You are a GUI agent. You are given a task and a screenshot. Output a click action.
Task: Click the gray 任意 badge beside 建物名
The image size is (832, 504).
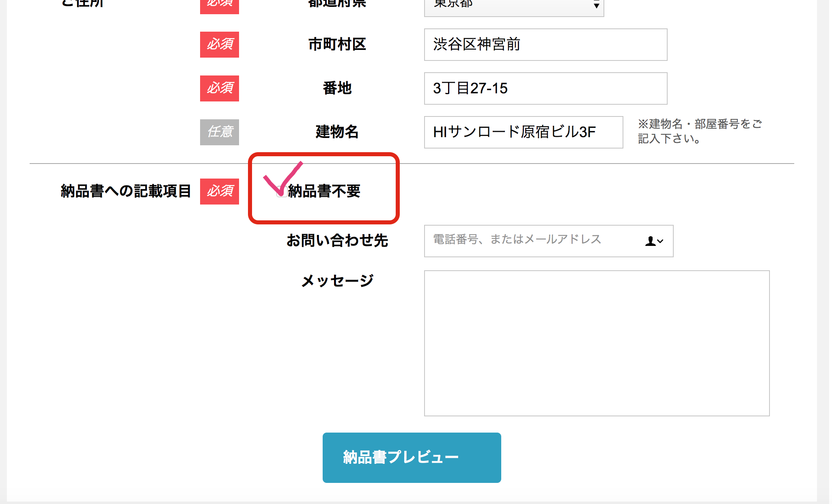coord(219,132)
